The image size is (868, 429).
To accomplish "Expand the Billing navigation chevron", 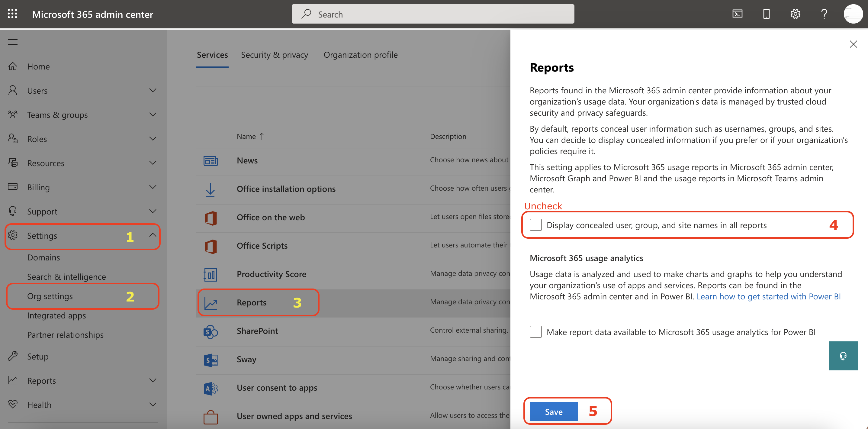I will (x=153, y=187).
